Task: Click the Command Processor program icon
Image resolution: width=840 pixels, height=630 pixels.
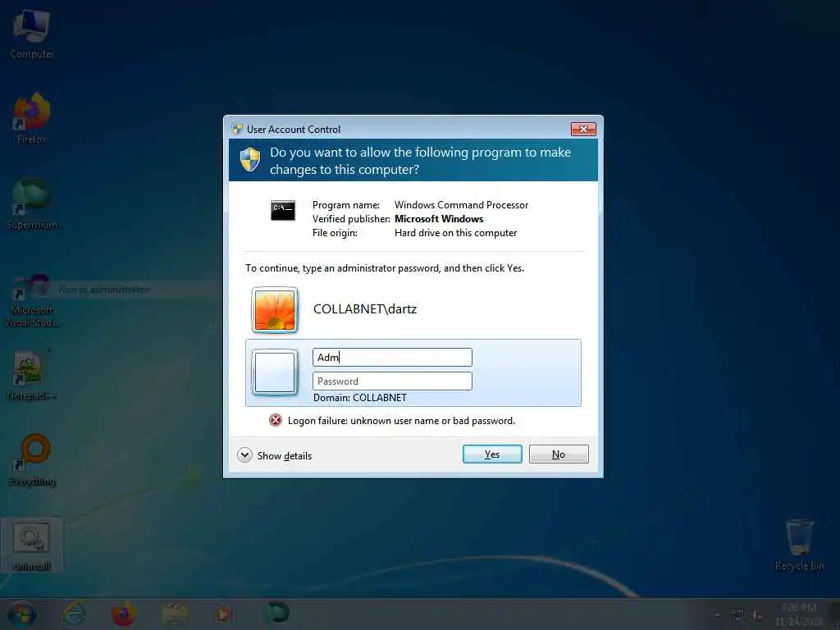Action: pyautogui.click(x=283, y=211)
